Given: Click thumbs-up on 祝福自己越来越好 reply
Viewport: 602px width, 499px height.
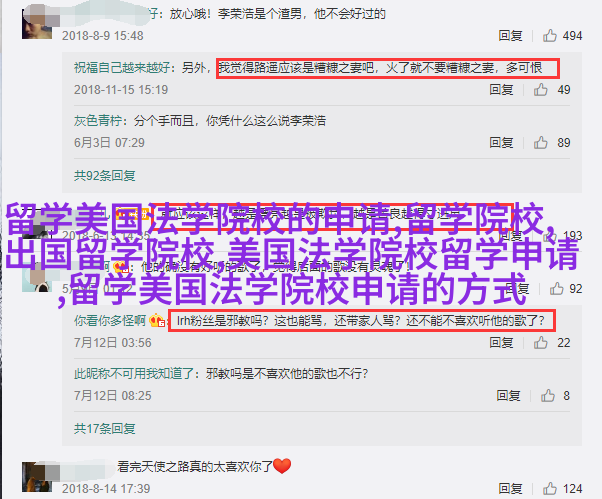Looking at the screenshot, I should click(540, 89).
